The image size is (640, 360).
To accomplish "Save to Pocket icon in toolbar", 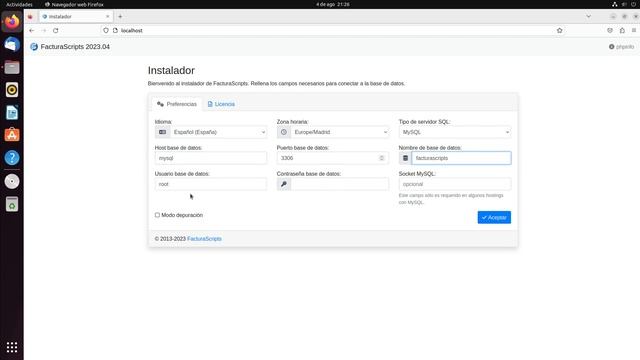I will (610, 31).
